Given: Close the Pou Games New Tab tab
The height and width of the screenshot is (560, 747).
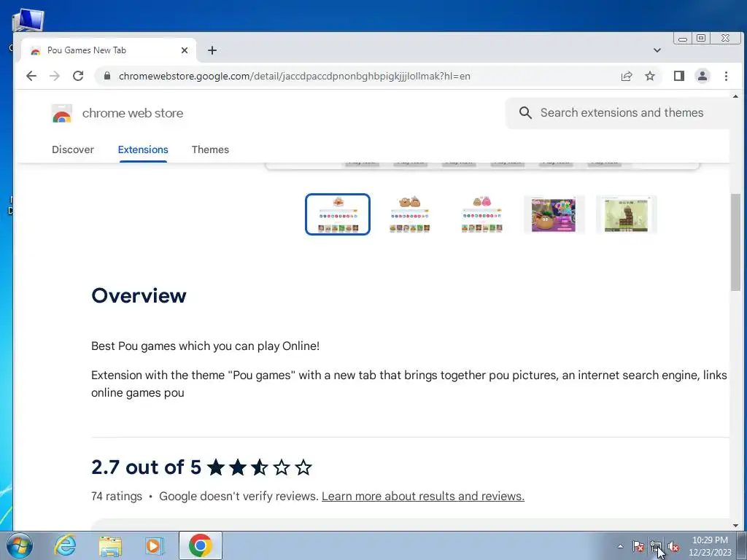Looking at the screenshot, I should pos(185,50).
